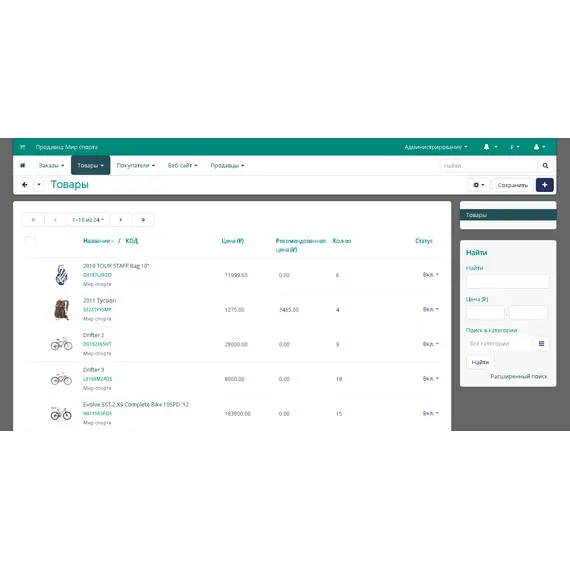Open product Drifter 3 link
Image resolution: width=570 pixels, height=570 pixels.
click(93, 370)
